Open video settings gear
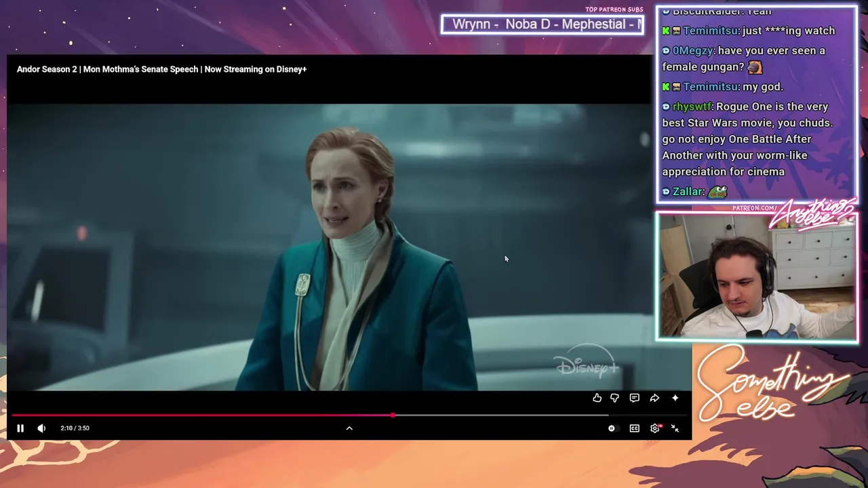868x488 pixels. [654, 428]
